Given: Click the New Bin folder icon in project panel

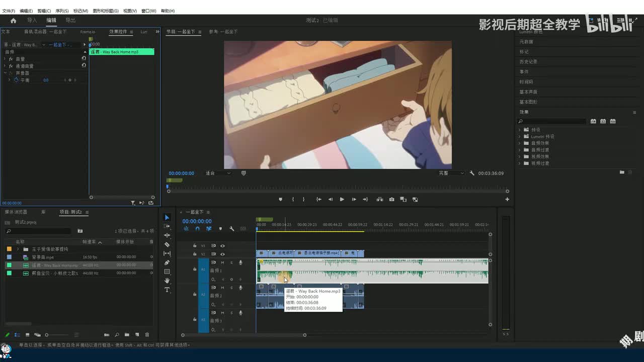Looking at the screenshot, I should [x=127, y=335].
